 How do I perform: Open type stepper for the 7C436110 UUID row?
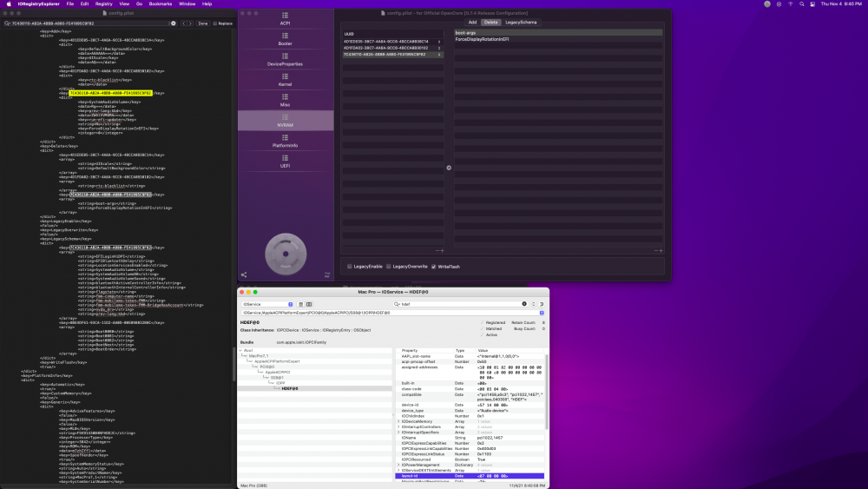tap(439, 55)
